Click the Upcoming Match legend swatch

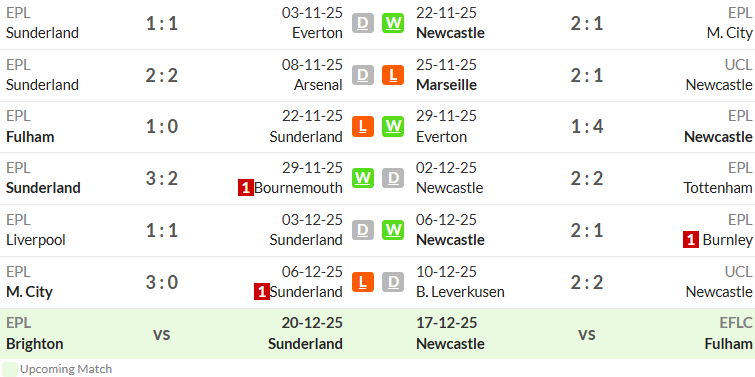tap(10, 369)
